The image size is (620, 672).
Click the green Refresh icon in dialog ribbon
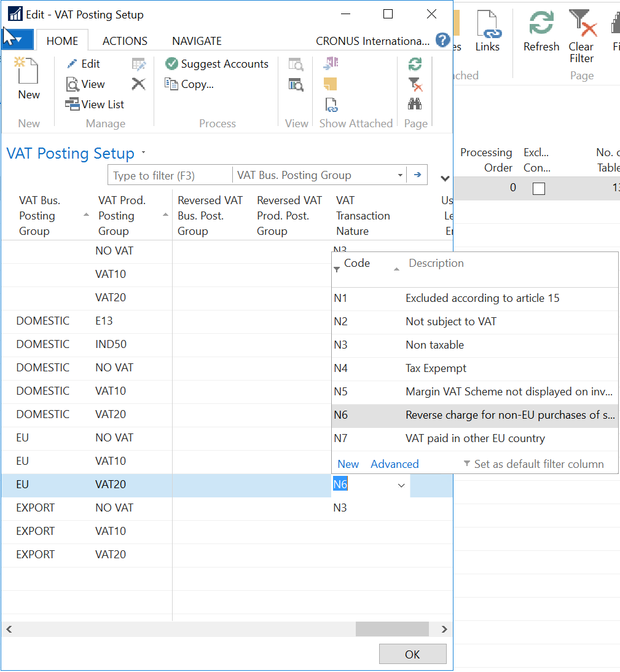pos(415,64)
